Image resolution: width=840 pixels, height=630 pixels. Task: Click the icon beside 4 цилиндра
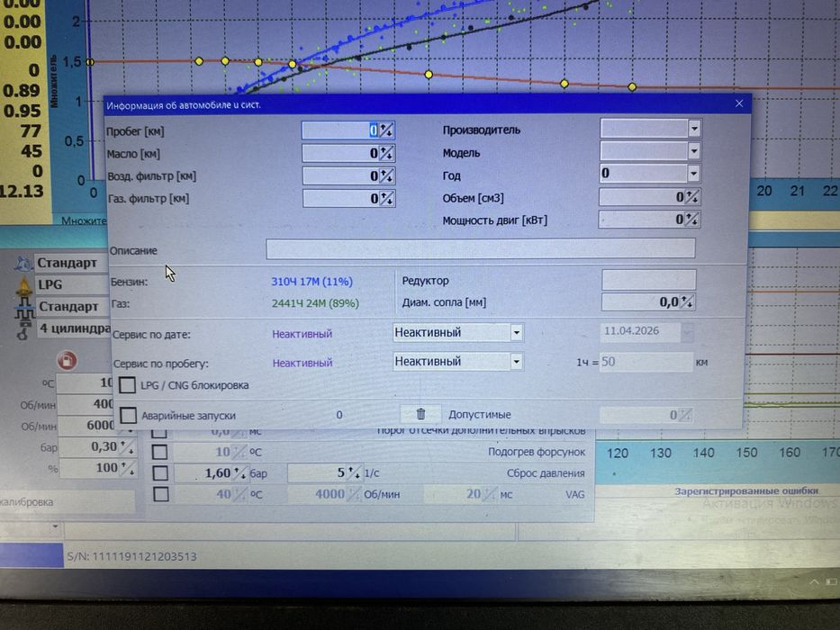[x=23, y=330]
